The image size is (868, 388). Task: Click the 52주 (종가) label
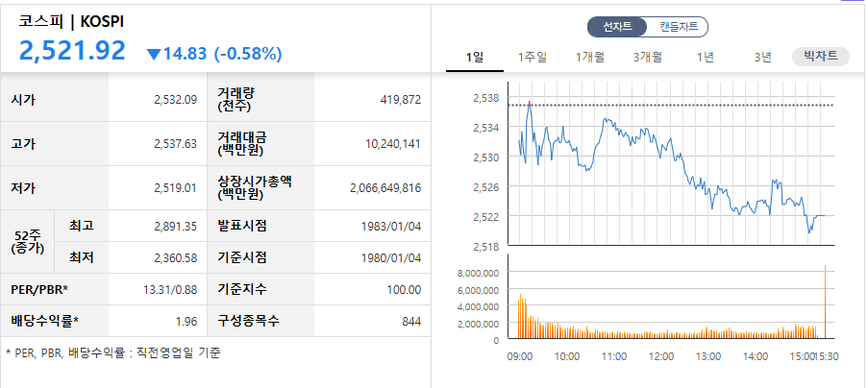pyautogui.click(x=27, y=241)
